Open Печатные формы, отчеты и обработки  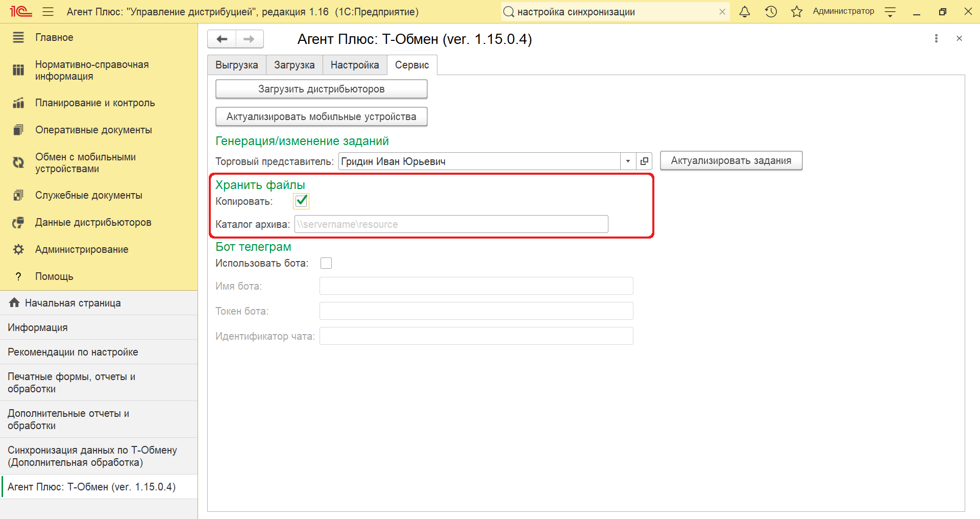pos(99,383)
